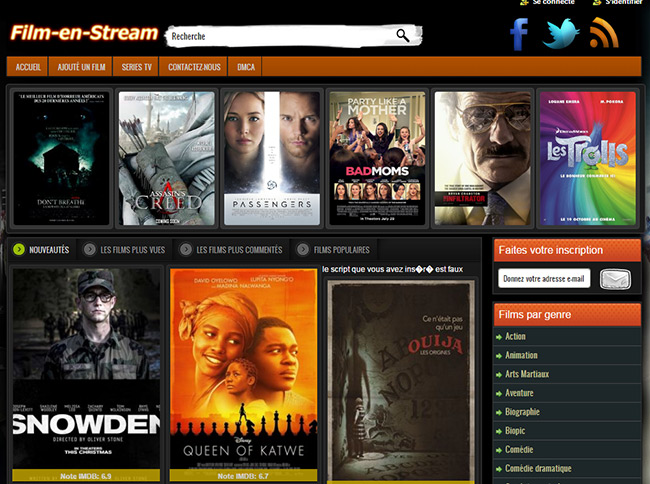650x484 pixels.
Task: Switch to the Films Populaires tab
Action: coord(342,250)
